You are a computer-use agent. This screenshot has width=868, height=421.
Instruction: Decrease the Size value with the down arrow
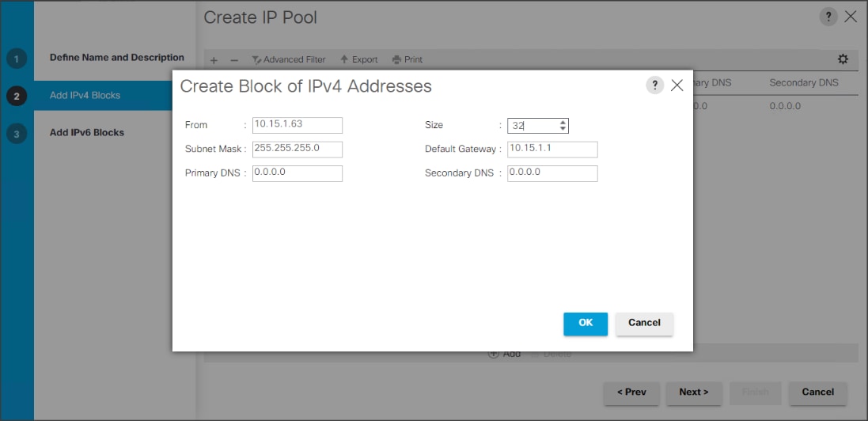(x=563, y=128)
